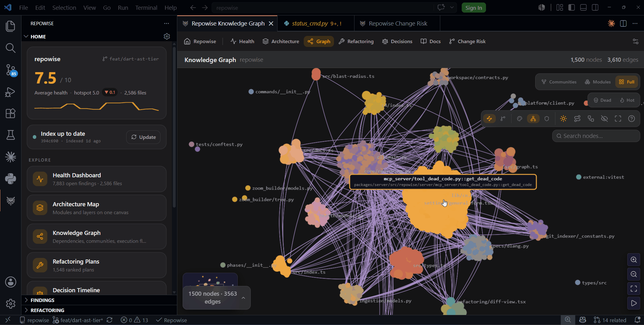
Task: Open Run and Debug view
Action: (10, 92)
